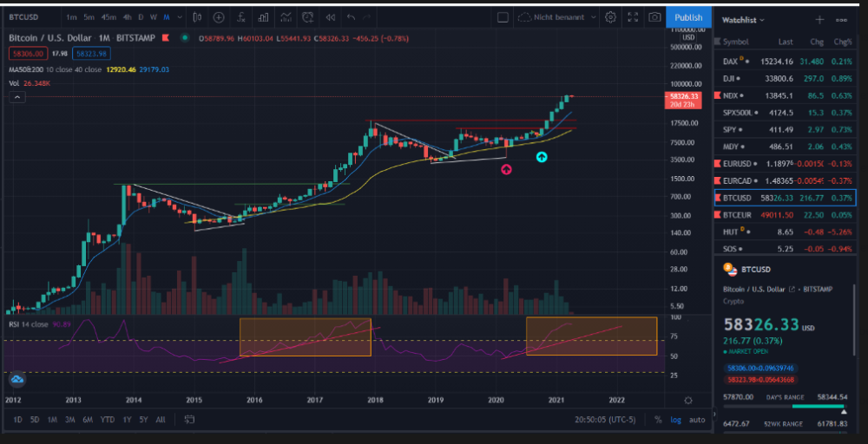
Task: Toggle auto scale mode
Action: point(697,420)
